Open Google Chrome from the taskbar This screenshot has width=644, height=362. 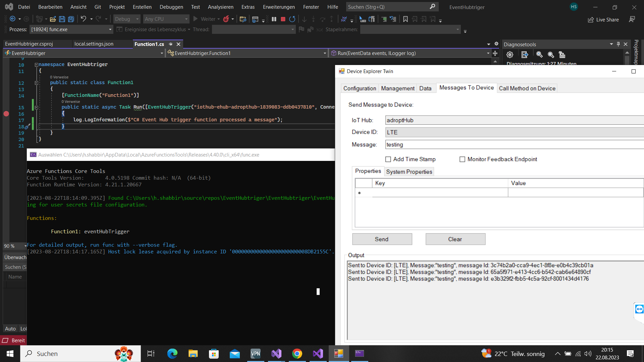297,354
